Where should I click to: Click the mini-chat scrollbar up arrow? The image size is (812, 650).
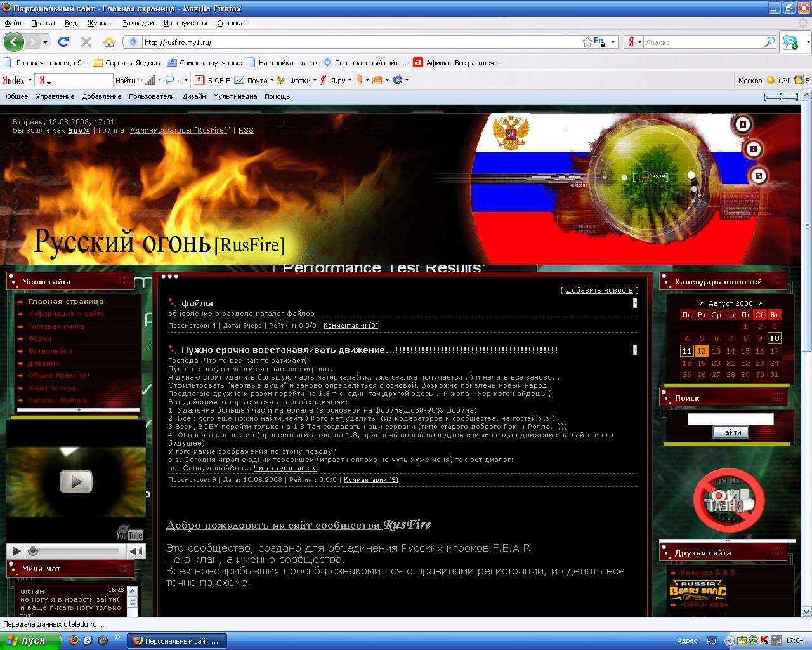133,591
